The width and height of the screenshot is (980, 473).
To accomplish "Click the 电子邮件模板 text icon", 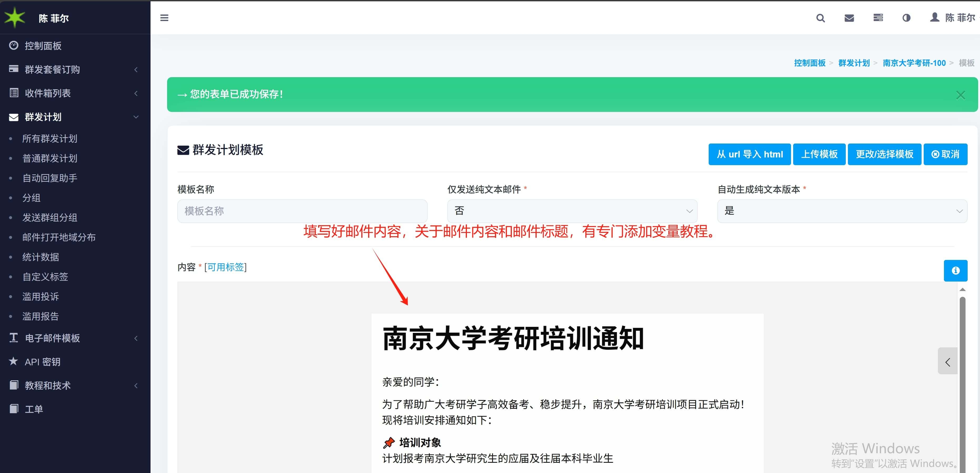I will [x=14, y=337].
